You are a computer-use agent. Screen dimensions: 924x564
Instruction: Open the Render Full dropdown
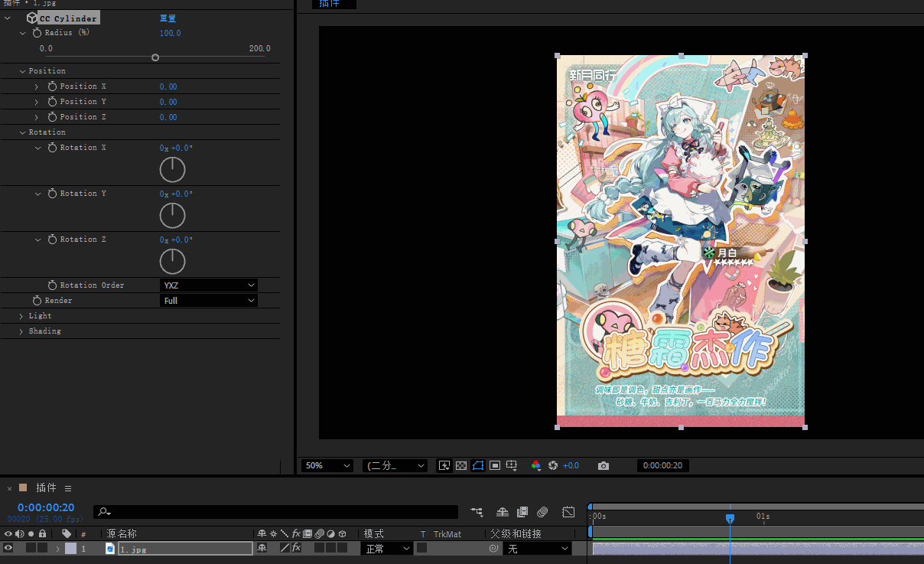[209, 301]
